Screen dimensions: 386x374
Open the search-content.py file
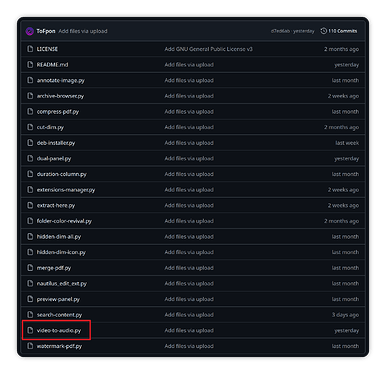click(59, 315)
